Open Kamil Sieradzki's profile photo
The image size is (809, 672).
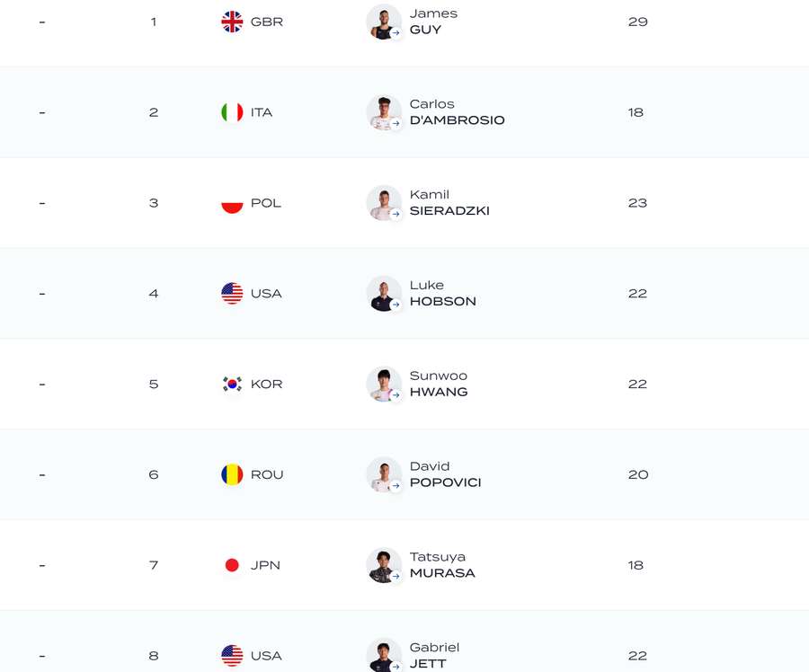coord(383,202)
